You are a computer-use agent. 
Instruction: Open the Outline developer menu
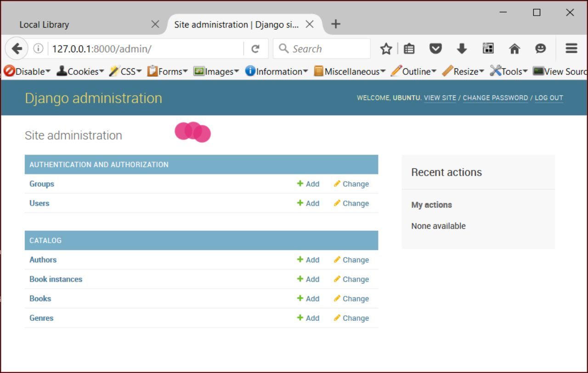413,72
